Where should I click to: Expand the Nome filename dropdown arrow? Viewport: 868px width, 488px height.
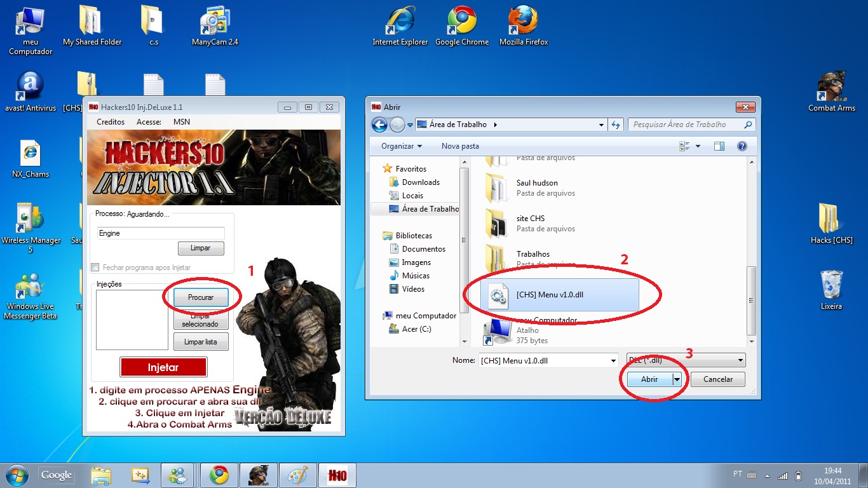612,360
